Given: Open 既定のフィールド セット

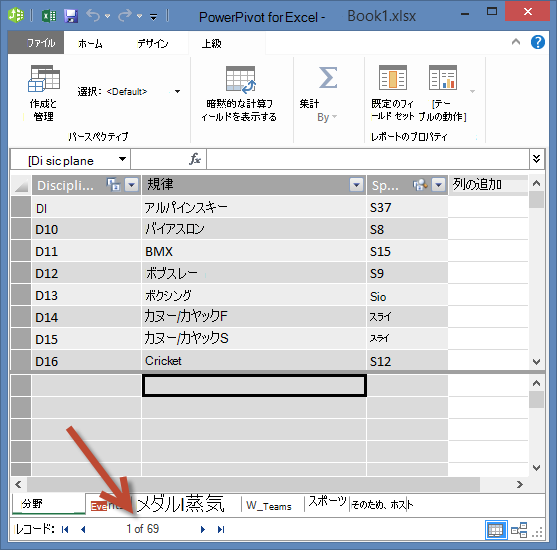Looking at the screenshot, I should (x=393, y=93).
